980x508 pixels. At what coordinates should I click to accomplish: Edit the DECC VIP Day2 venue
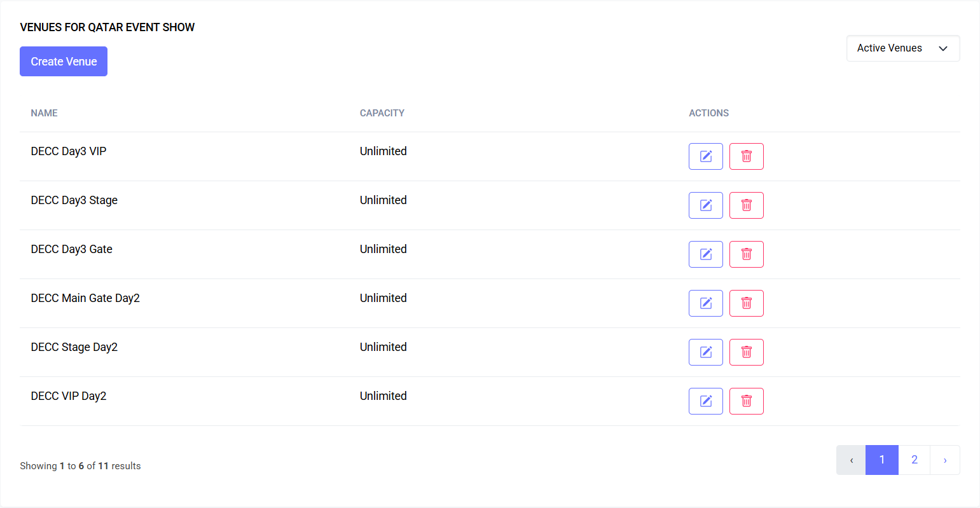tap(705, 401)
